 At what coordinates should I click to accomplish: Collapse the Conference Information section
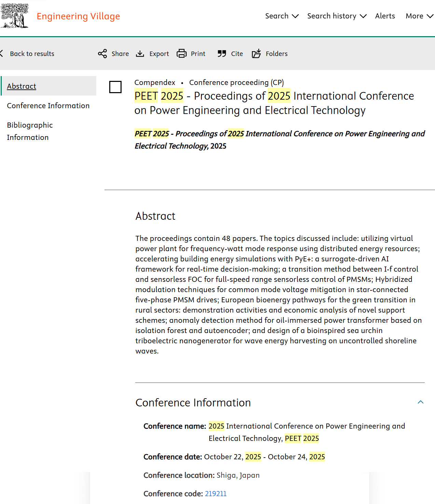pyautogui.click(x=420, y=402)
